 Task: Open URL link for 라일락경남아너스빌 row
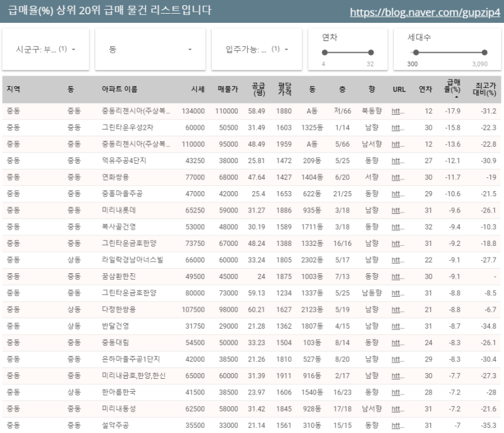pos(398,260)
